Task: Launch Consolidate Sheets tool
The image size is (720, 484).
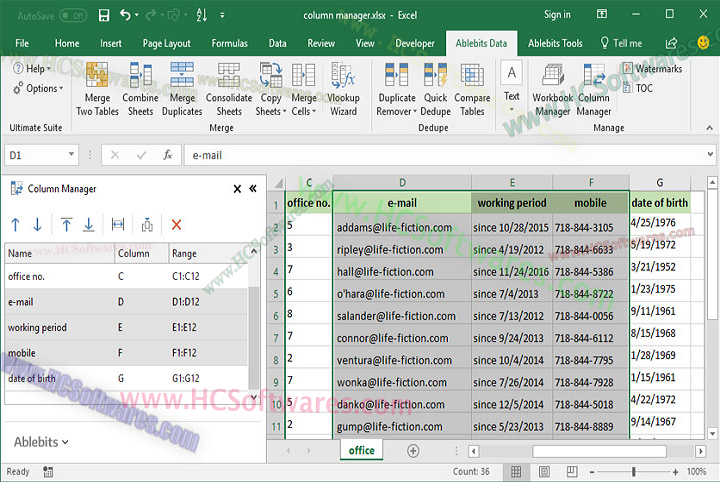Action: [229, 89]
